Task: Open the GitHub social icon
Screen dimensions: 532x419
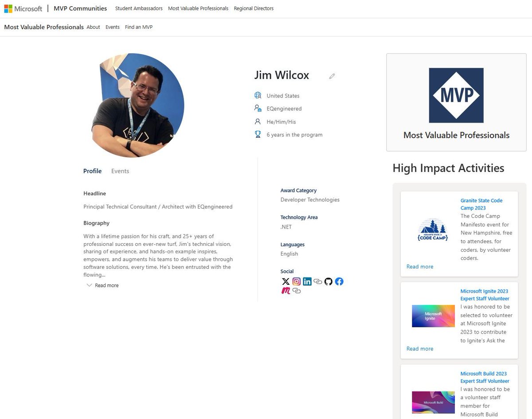Action: click(328, 281)
